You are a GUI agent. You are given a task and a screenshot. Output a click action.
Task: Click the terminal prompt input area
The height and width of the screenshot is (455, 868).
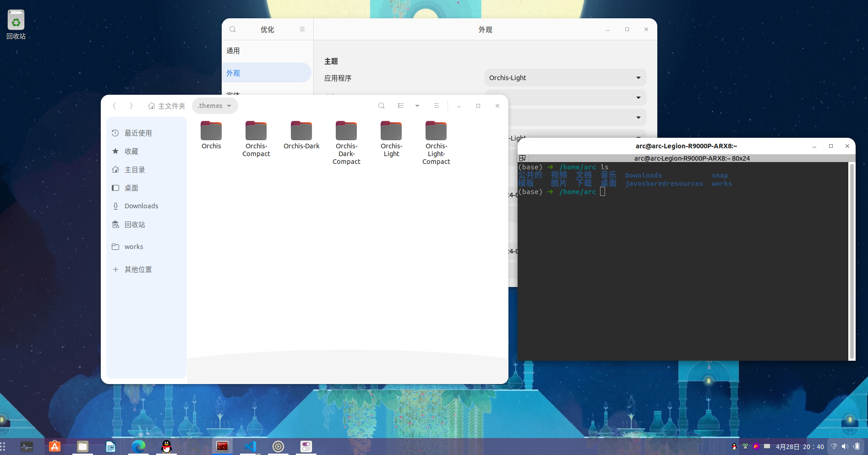pyautogui.click(x=603, y=192)
